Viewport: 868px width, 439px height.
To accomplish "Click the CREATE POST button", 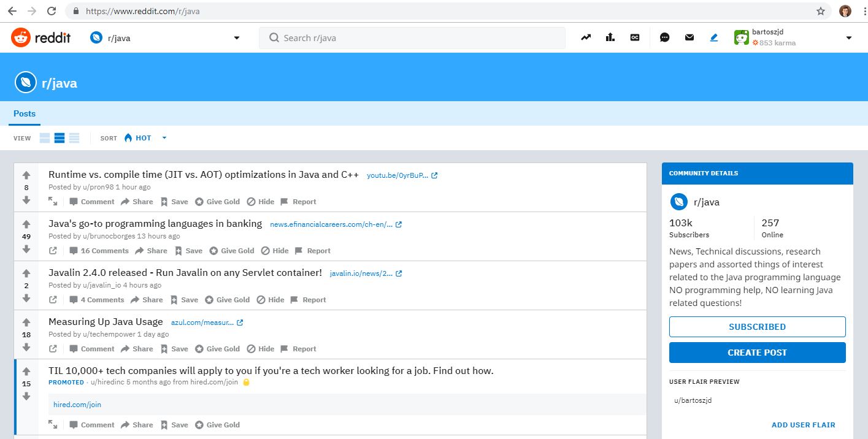I will coord(757,352).
